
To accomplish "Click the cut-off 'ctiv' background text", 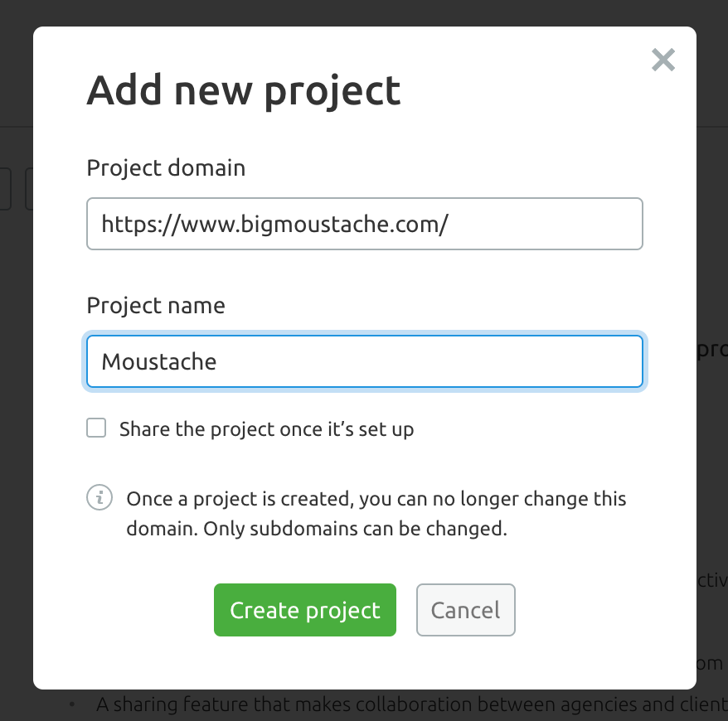I will click(x=712, y=580).
